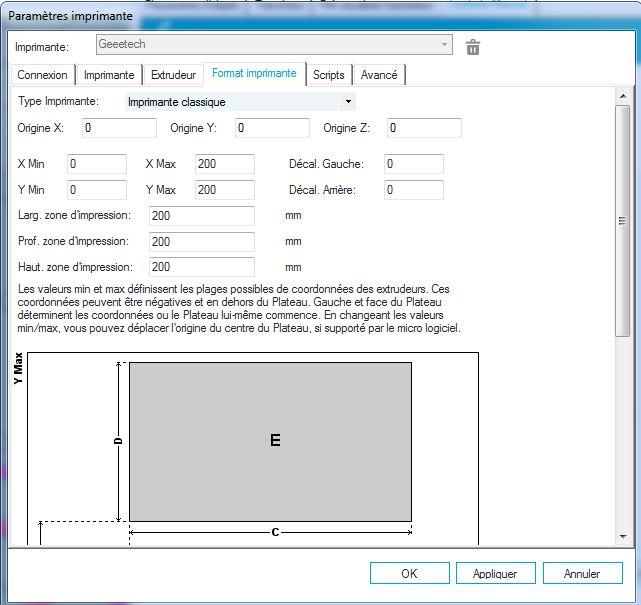Confirm settings with the OK button
Image resolution: width=641 pixels, height=605 pixels.
410,573
